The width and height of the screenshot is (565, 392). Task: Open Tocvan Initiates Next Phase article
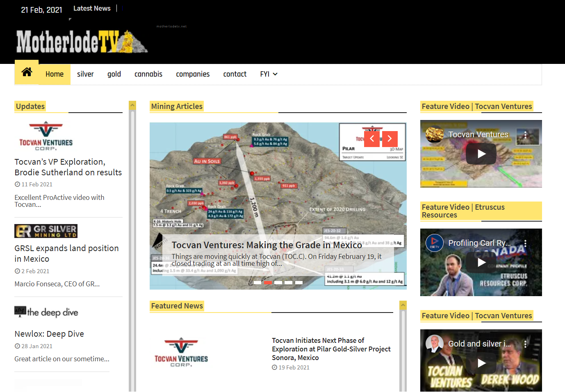click(x=331, y=349)
